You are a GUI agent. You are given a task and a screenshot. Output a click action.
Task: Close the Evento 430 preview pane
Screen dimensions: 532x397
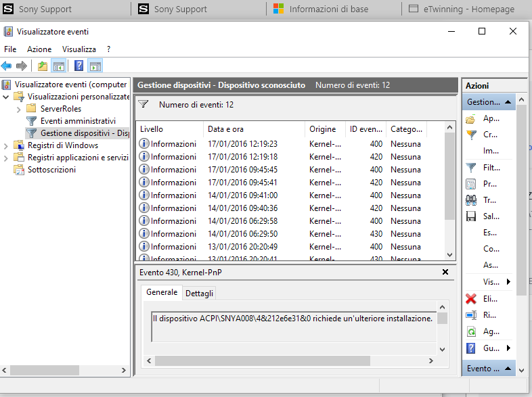click(x=445, y=272)
